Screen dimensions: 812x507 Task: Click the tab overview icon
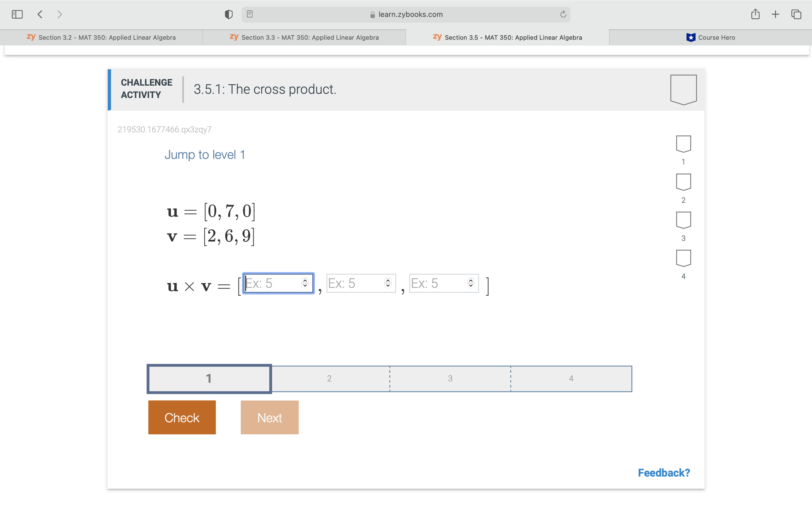click(796, 14)
